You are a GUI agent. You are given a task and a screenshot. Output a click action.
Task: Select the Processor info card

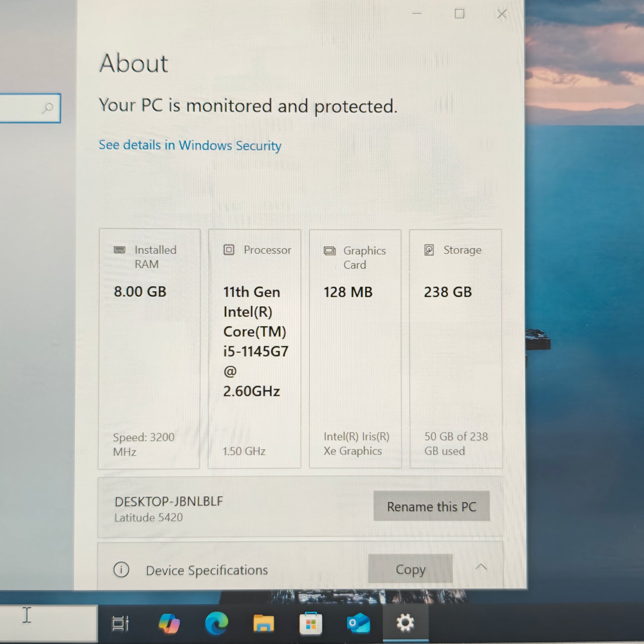[x=255, y=348]
